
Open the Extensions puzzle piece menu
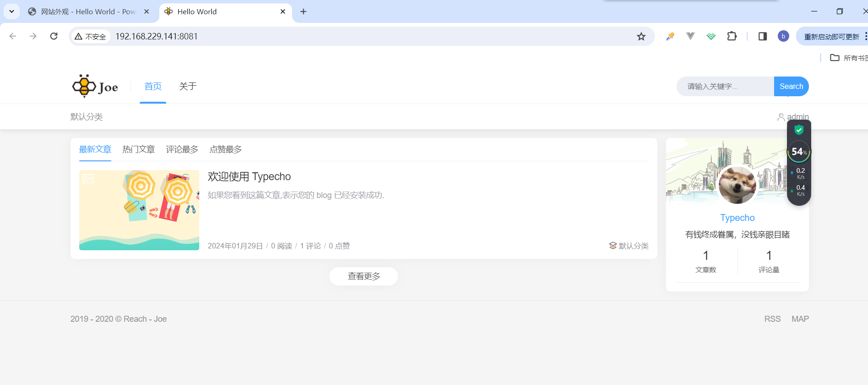pyautogui.click(x=732, y=36)
